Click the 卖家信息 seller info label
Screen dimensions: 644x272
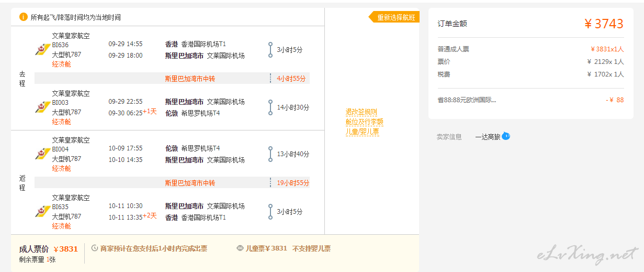click(449, 137)
